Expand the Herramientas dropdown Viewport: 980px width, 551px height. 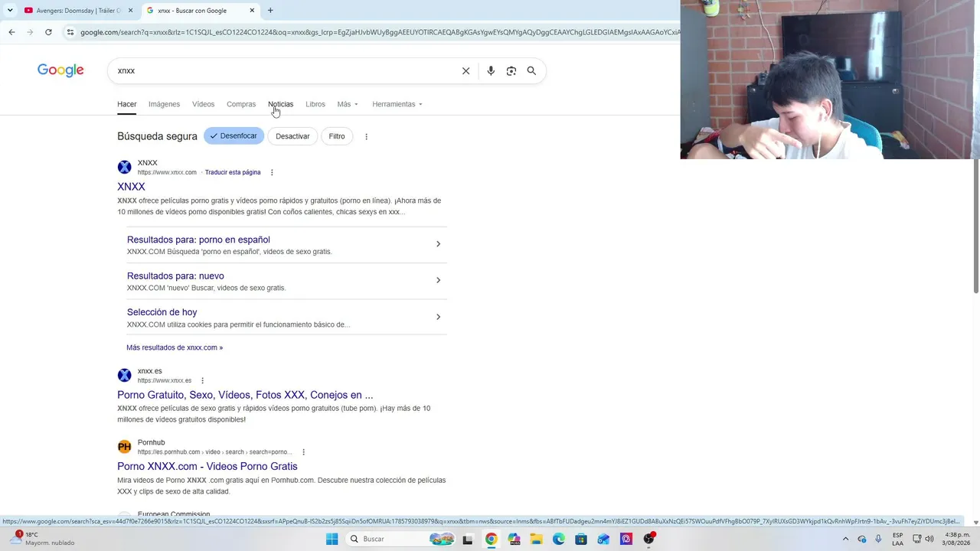[x=397, y=104]
